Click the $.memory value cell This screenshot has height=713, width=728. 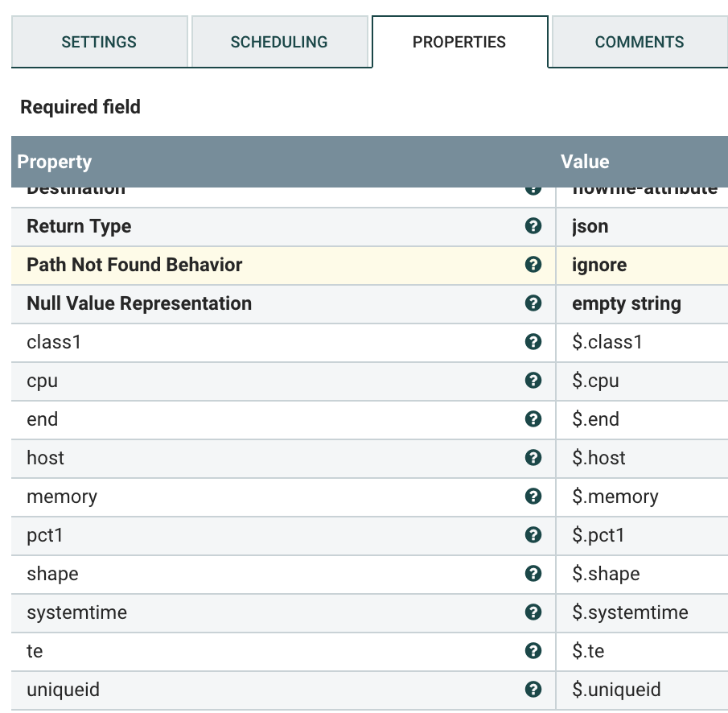pyautogui.click(x=615, y=497)
